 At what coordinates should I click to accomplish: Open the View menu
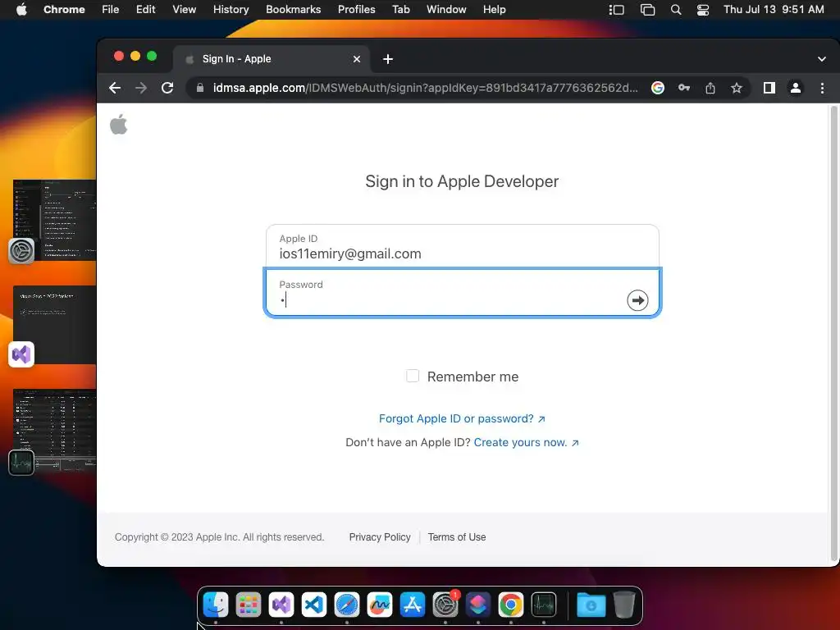[185, 10]
